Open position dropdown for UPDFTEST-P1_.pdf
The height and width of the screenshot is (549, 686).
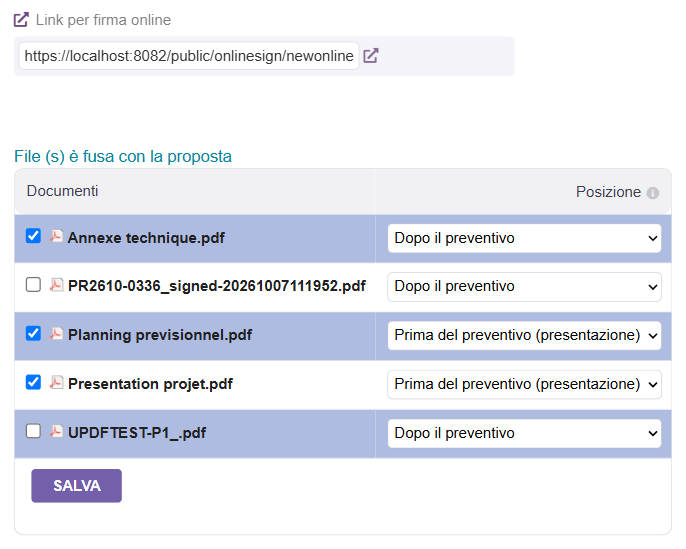(524, 434)
